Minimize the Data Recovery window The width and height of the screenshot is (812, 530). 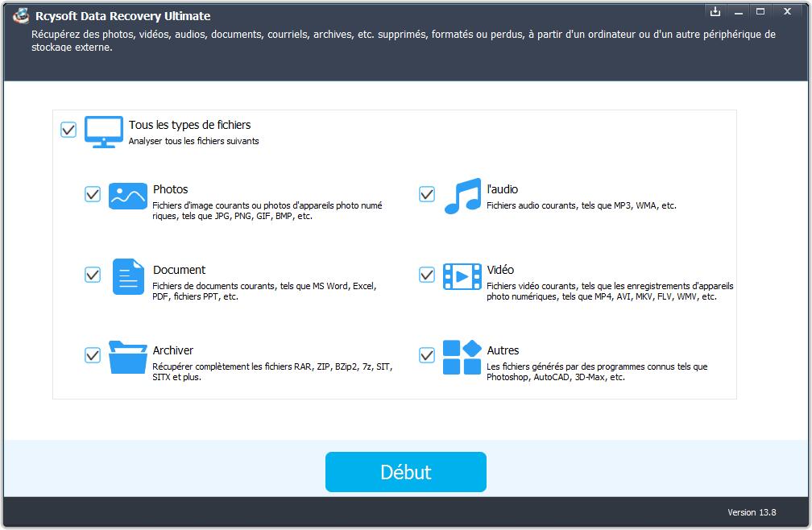[x=737, y=11]
